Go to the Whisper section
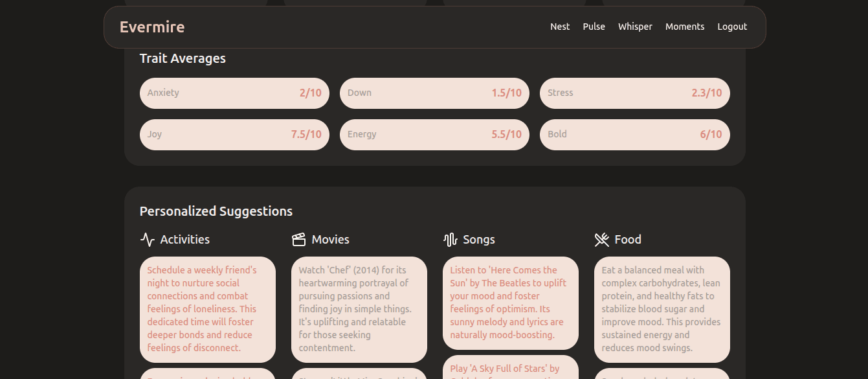 635,27
